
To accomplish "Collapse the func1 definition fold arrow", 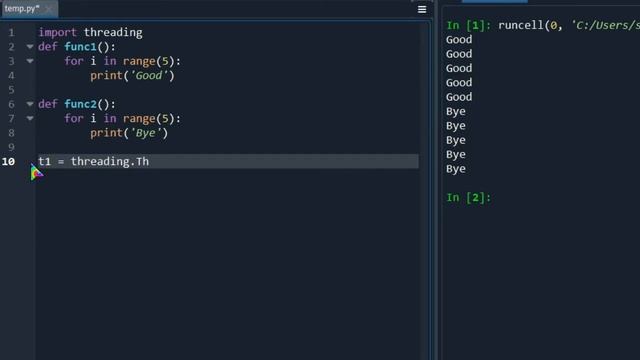I will click(x=30, y=47).
